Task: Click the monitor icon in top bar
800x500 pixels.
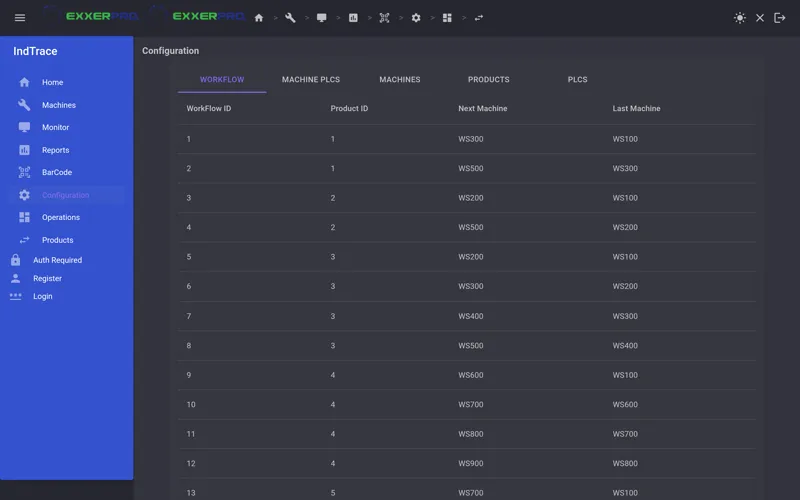Action: click(x=321, y=18)
